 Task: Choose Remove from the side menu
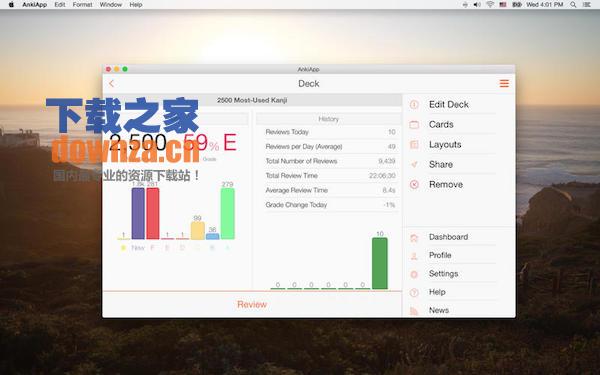(446, 184)
